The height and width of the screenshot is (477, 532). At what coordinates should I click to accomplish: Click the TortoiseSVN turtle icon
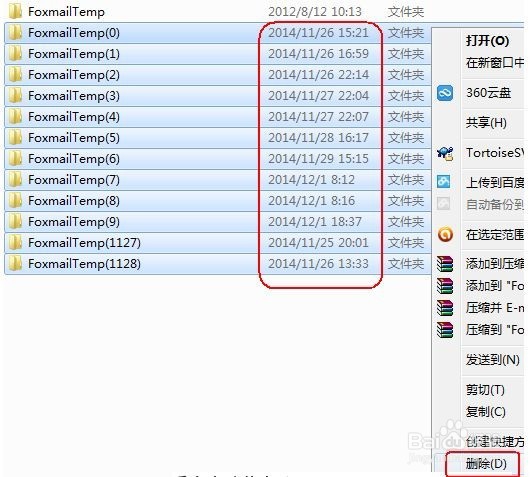point(445,153)
